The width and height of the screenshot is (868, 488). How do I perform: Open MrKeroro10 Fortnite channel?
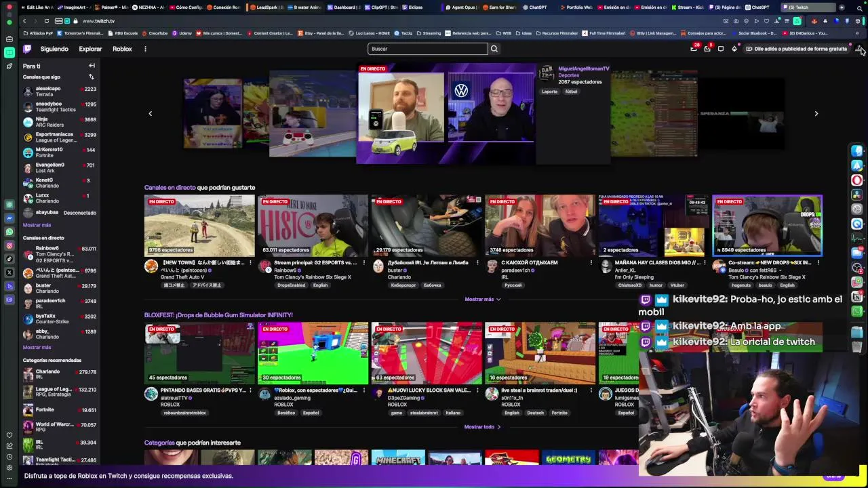coord(59,152)
